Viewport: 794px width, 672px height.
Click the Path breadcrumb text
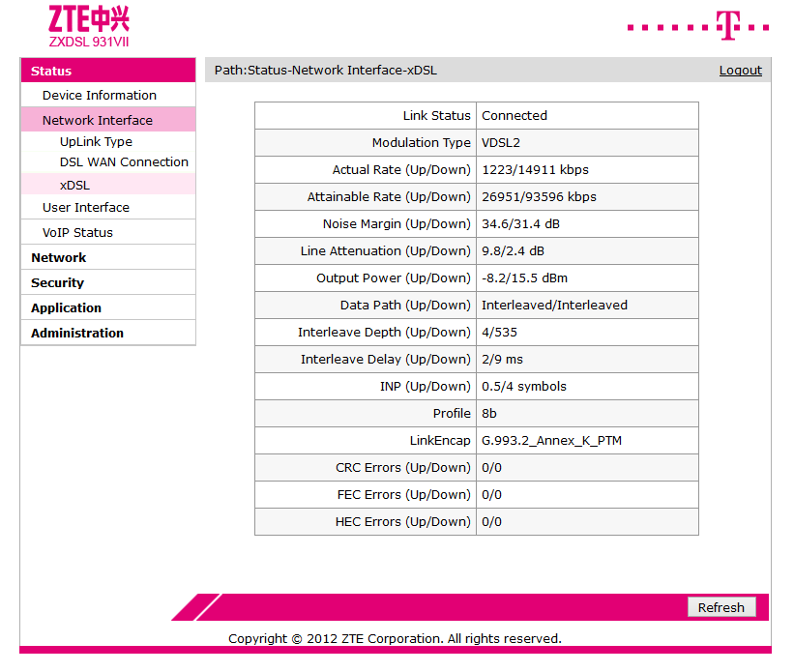coord(325,70)
